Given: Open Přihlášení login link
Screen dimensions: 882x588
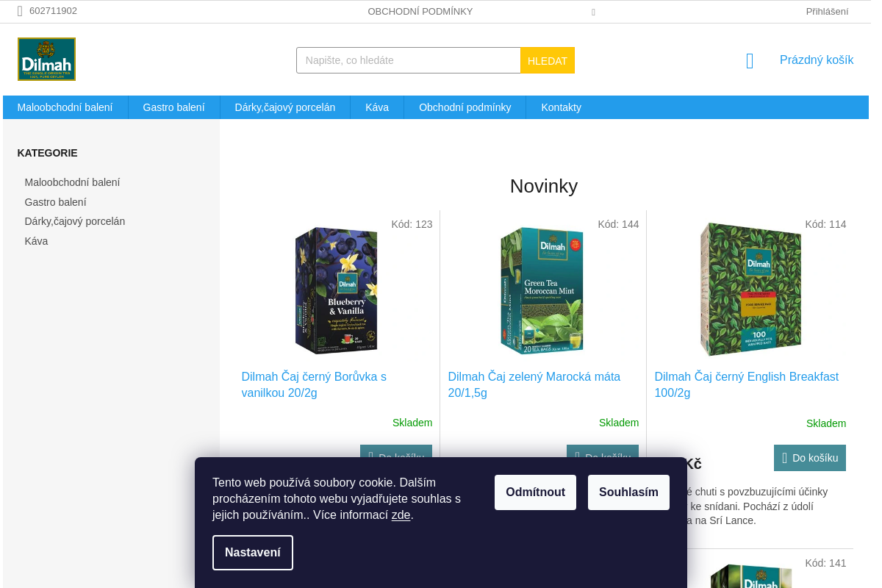Looking at the screenshot, I should pyautogui.click(x=827, y=12).
